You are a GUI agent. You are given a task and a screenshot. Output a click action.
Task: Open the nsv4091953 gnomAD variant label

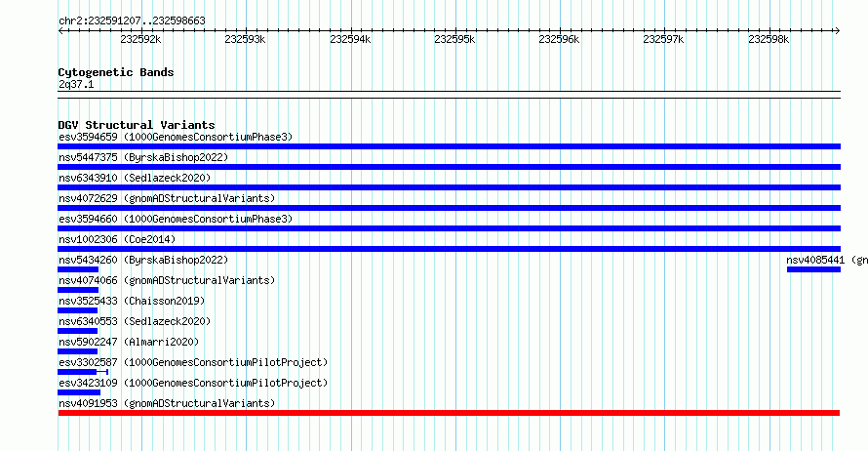167,403
